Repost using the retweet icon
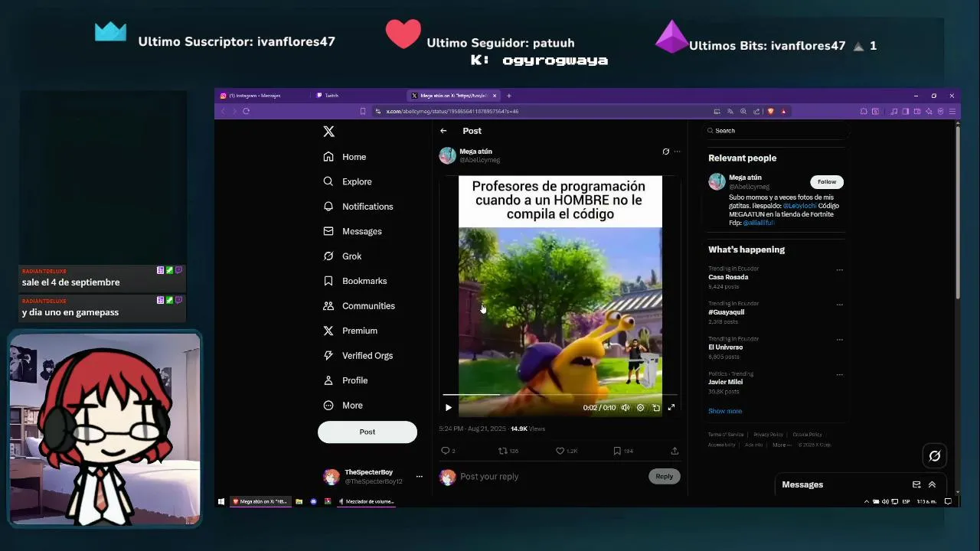The width and height of the screenshot is (980, 551). (x=503, y=451)
